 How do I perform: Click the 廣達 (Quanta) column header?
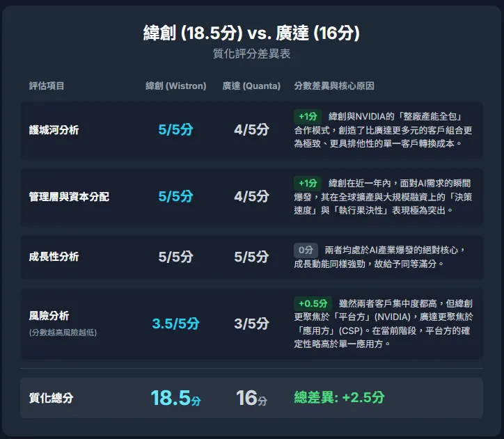(x=251, y=86)
